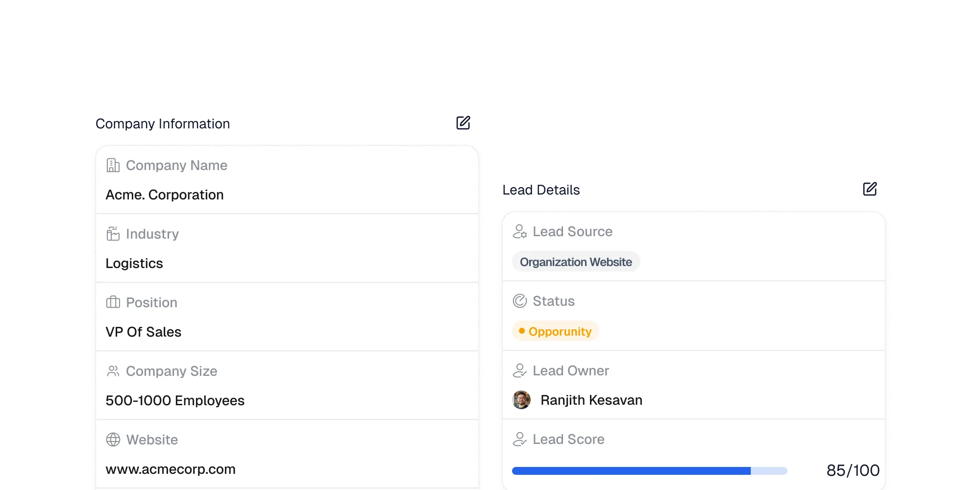Open the Lead Details edit icon
This screenshot has width=980, height=490.
(x=869, y=188)
